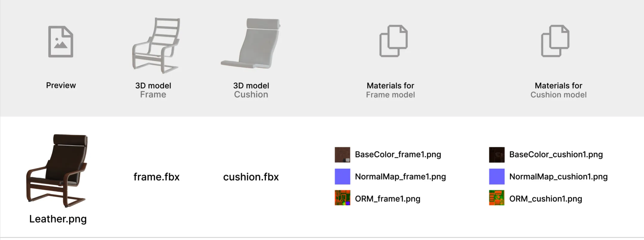Click the 3D model Cushion heading label
Viewport: 644px width, 240px height.
[x=251, y=90]
